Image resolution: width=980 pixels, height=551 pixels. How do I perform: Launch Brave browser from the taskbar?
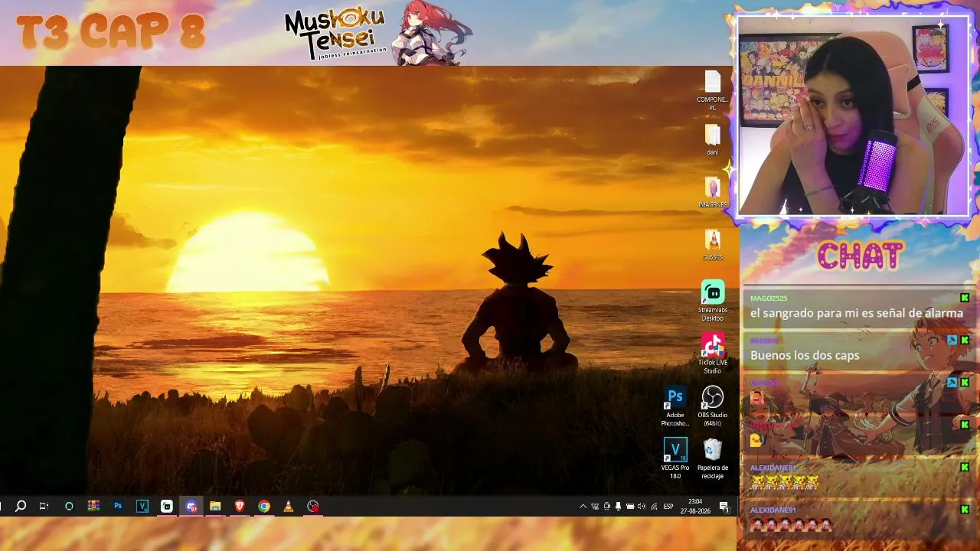click(x=240, y=506)
